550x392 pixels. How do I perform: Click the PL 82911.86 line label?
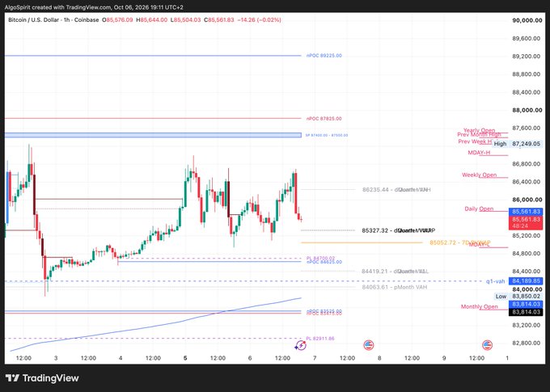(320, 339)
